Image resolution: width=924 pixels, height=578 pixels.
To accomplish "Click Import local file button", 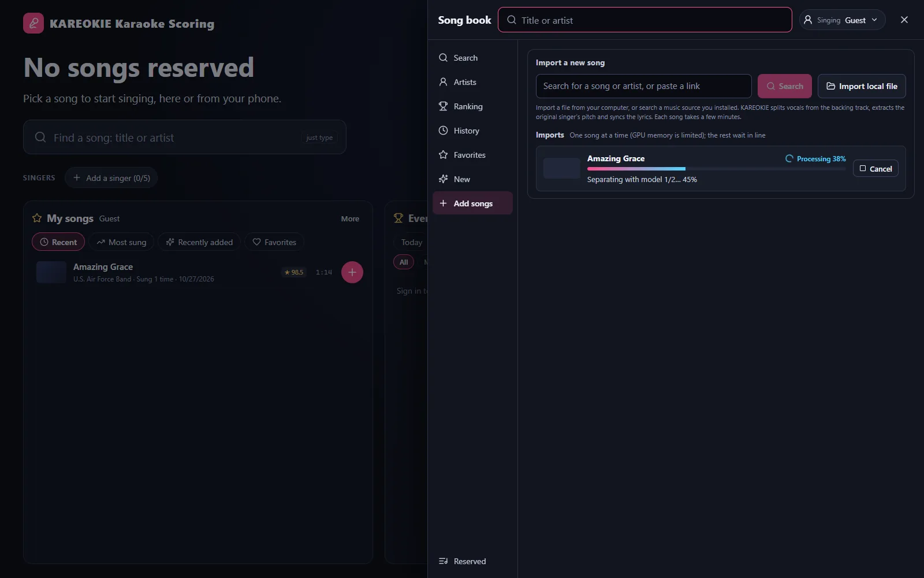I will pos(862,86).
